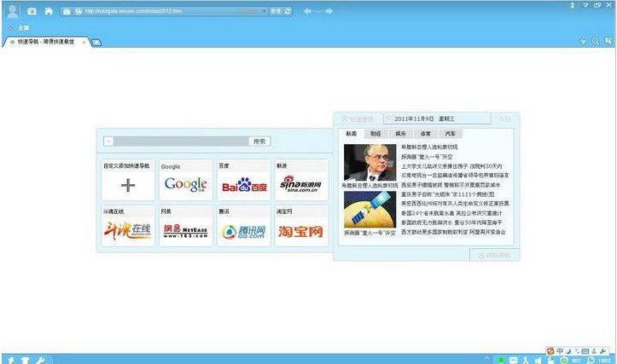Viewport: 617px width, 364px height.
Task: Click inside the page search input field
Action: pyautogui.click(x=181, y=142)
